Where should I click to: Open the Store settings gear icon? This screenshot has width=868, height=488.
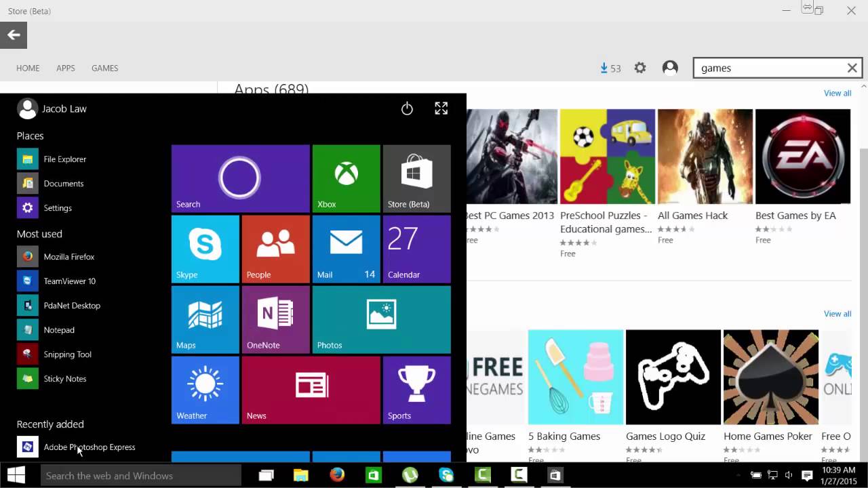640,68
